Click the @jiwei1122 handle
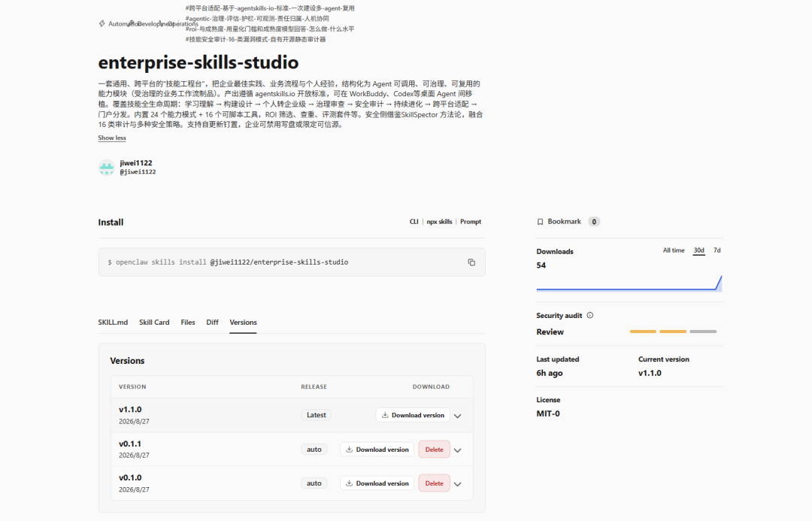Image resolution: width=812 pixels, height=521 pixels. [x=138, y=172]
